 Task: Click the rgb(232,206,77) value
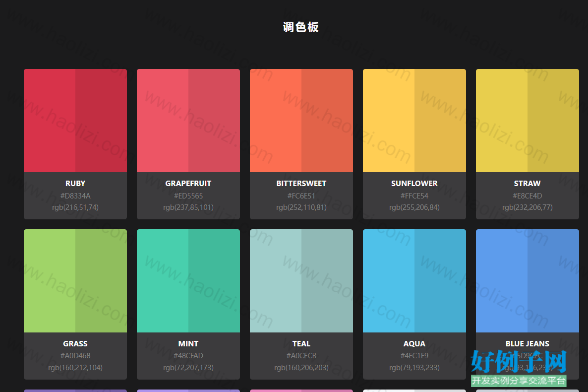[527, 207]
